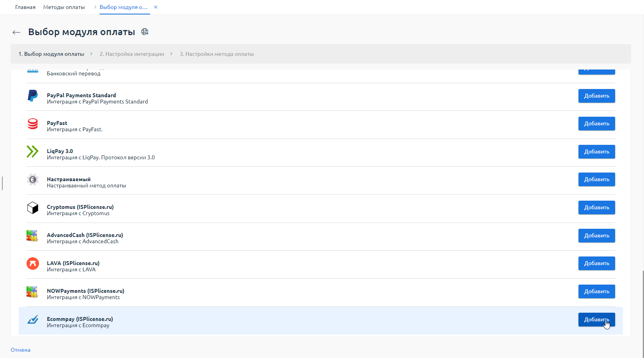Click the Ecommpay blue checkmark icon

(33, 320)
